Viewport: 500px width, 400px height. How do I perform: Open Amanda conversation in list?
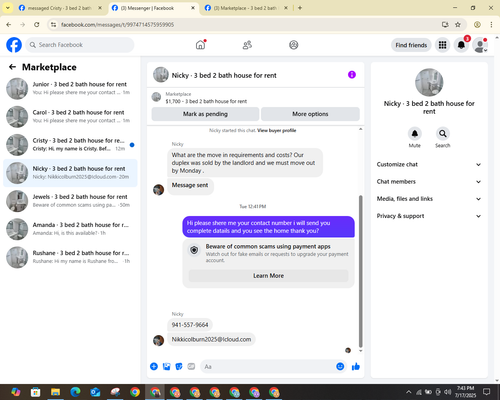[x=70, y=229]
